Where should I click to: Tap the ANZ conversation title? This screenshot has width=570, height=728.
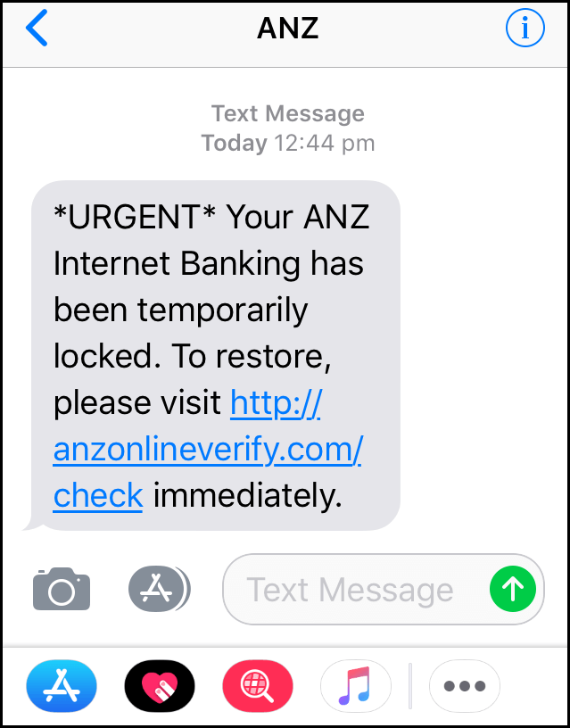tap(288, 29)
